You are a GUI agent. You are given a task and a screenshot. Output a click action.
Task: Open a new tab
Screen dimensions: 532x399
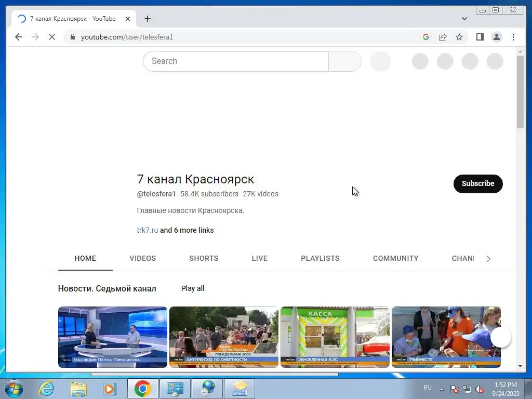[x=147, y=19]
